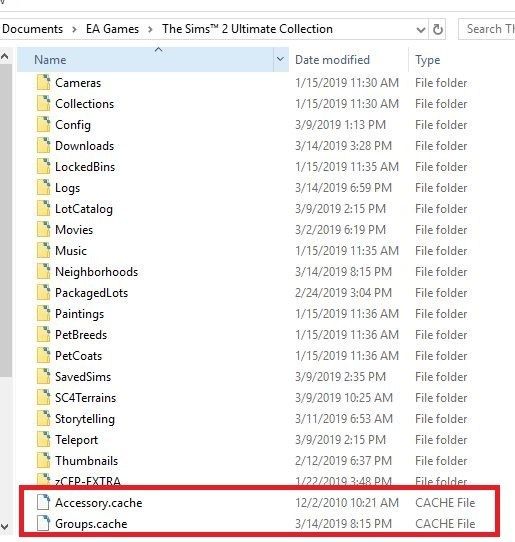Sort files by Type column

coord(428,60)
